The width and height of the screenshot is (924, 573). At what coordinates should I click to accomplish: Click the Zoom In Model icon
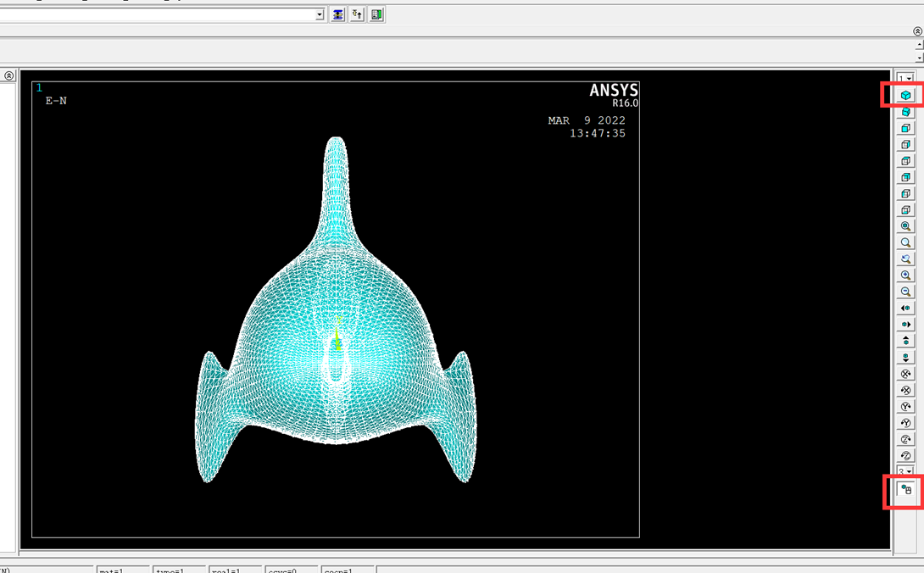pyautogui.click(x=905, y=275)
